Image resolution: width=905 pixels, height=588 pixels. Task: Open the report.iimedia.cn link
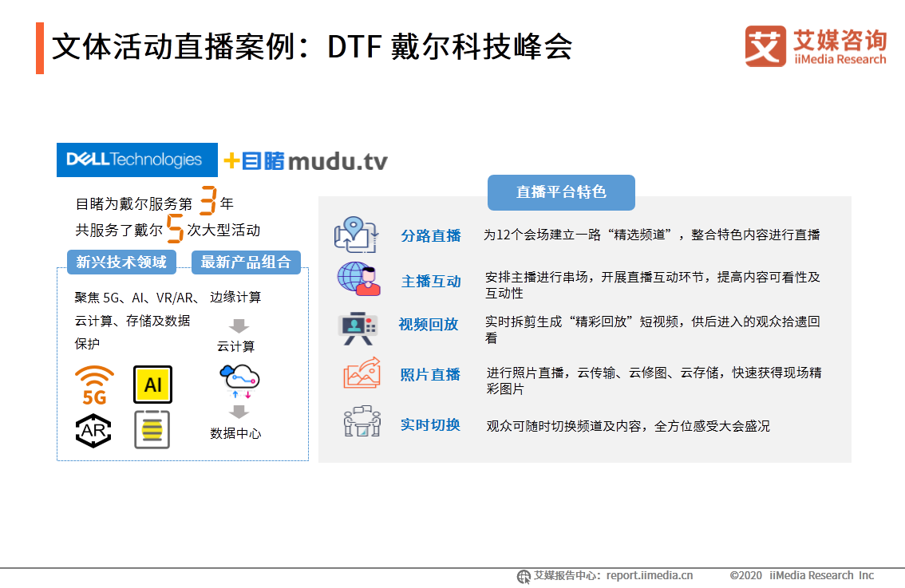(650, 575)
